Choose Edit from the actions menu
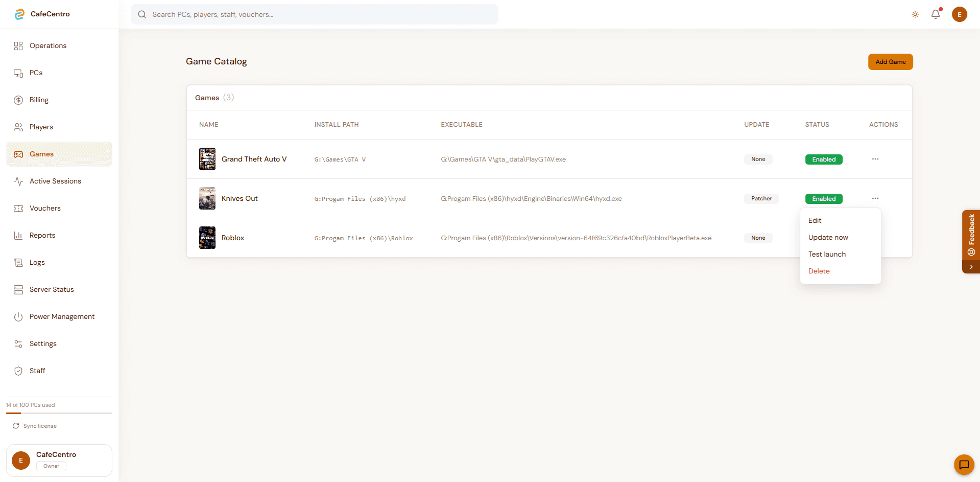The image size is (980, 482). click(841, 220)
